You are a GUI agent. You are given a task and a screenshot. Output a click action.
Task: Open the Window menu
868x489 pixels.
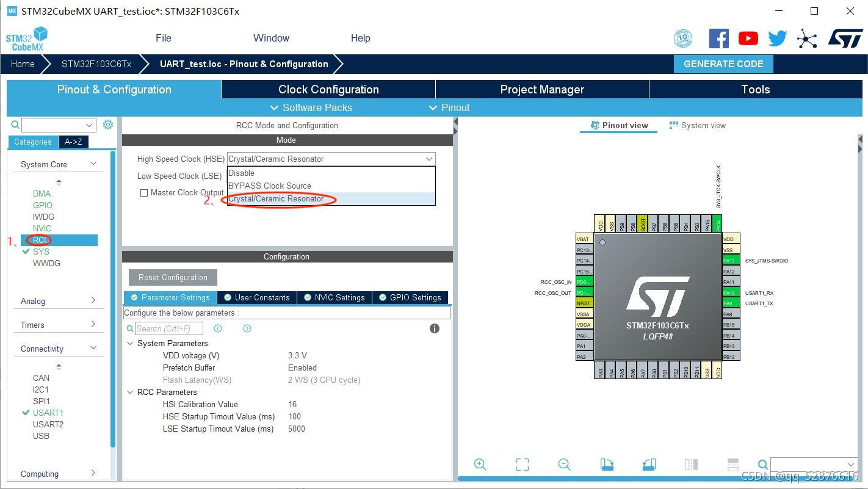[x=271, y=38]
